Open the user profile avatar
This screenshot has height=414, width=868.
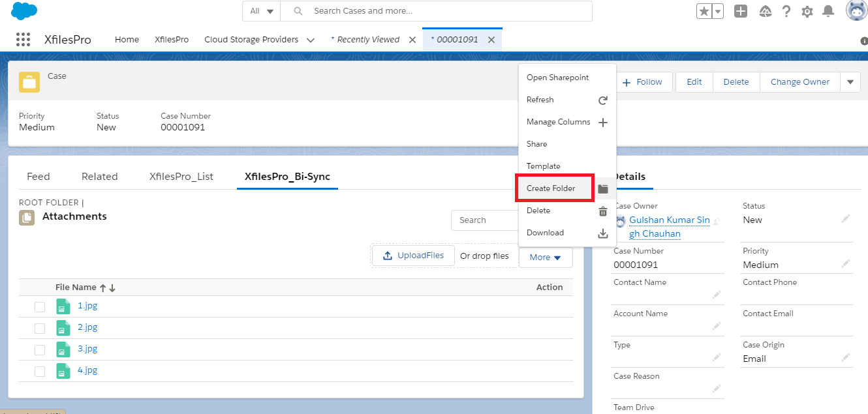click(856, 10)
